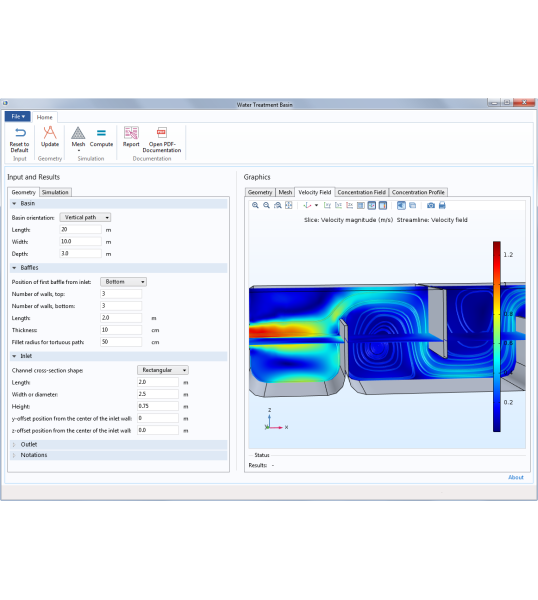The image size is (538, 600).
Task: Click the application icon in title bar
Action: click(5, 103)
